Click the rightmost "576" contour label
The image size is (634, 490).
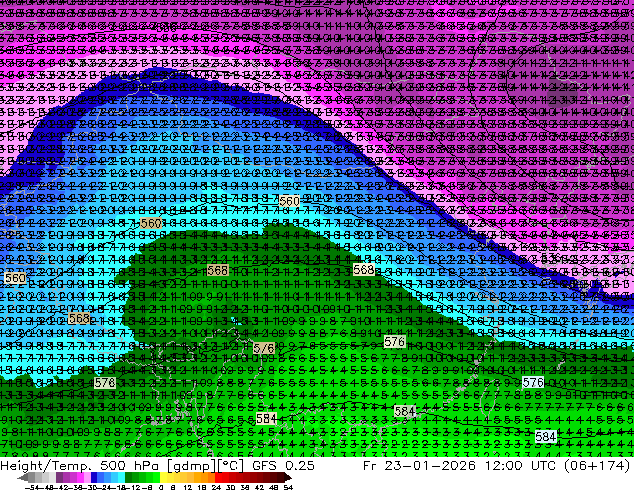533,382
